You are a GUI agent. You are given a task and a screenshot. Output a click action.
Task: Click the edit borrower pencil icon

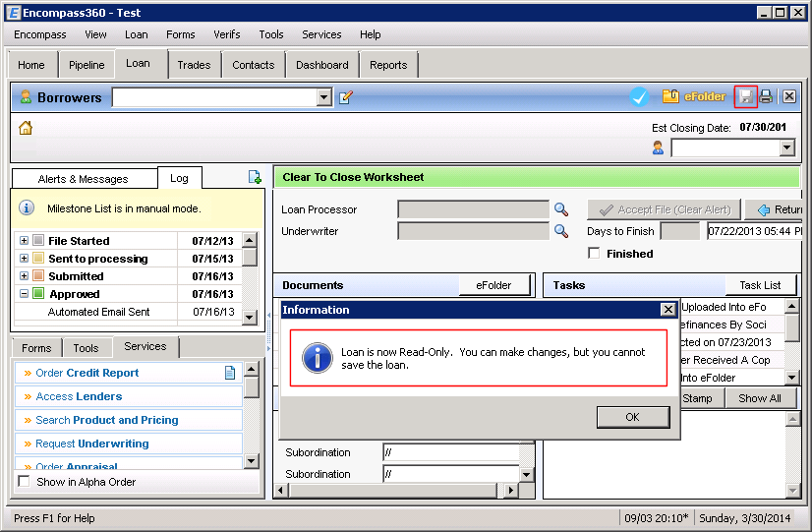346,97
